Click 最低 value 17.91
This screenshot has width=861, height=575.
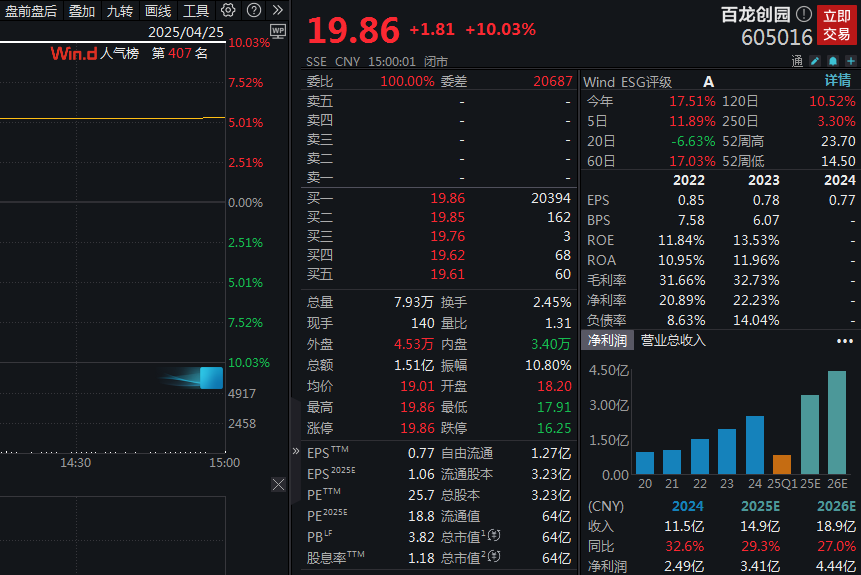click(554, 407)
